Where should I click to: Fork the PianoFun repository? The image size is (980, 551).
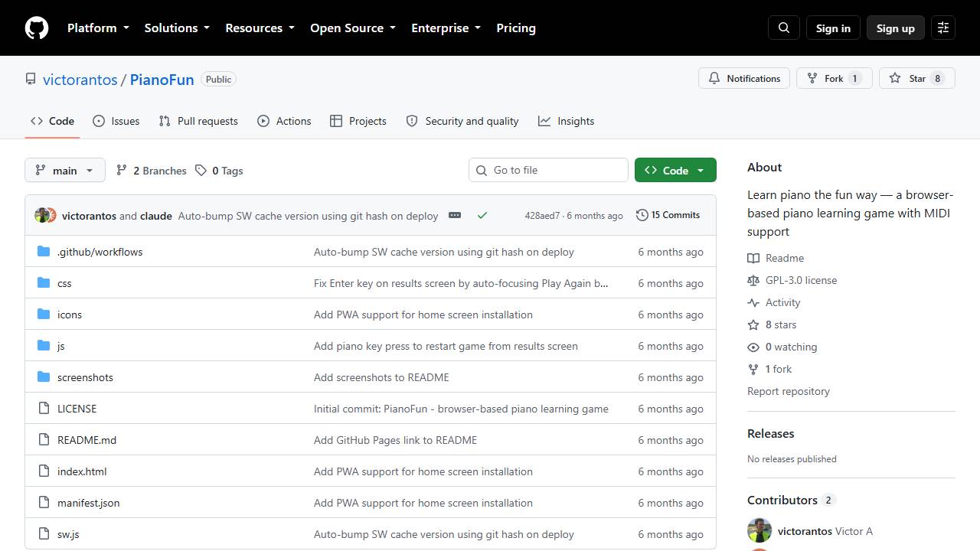coord(835,78)
